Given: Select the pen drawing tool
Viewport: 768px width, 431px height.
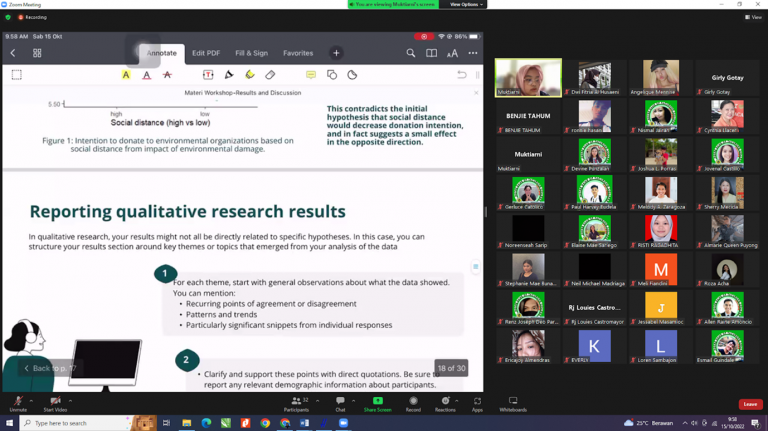Looking at the screenshot, I should click(x=229, y=75).
